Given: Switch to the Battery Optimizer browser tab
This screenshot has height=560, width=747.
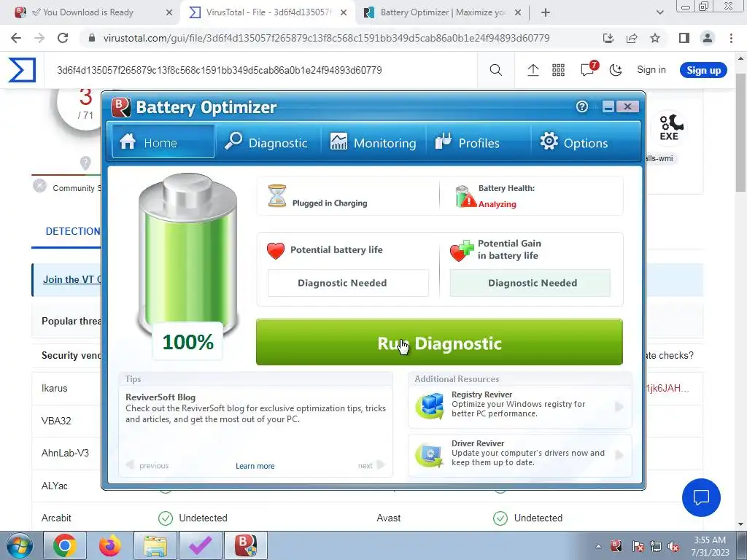Looking at the screenshot, I should (443, 12).
